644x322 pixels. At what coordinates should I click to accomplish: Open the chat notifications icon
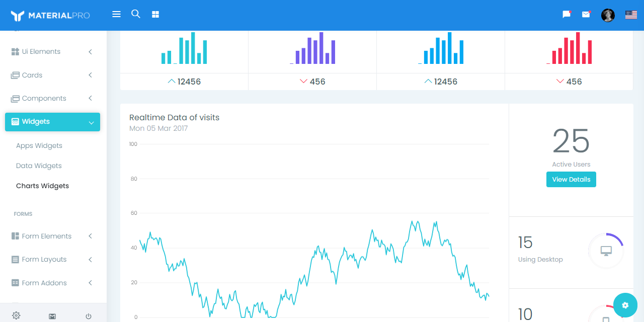point(567,15)
